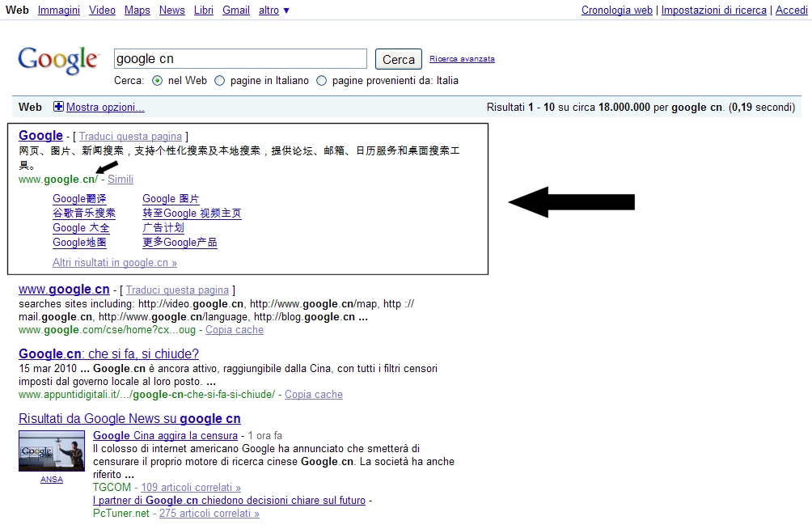Open Maps from top navigation
Screen dimensions: 812x529
137,11
